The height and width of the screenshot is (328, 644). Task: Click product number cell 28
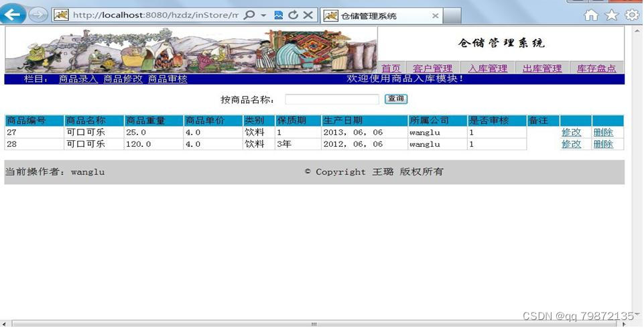click(x=34, y=144)
